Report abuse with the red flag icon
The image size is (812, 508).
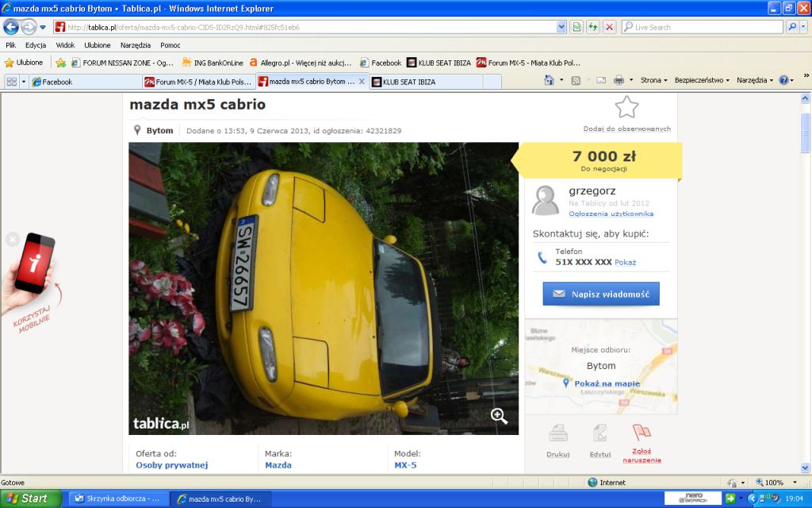(642, 433)
